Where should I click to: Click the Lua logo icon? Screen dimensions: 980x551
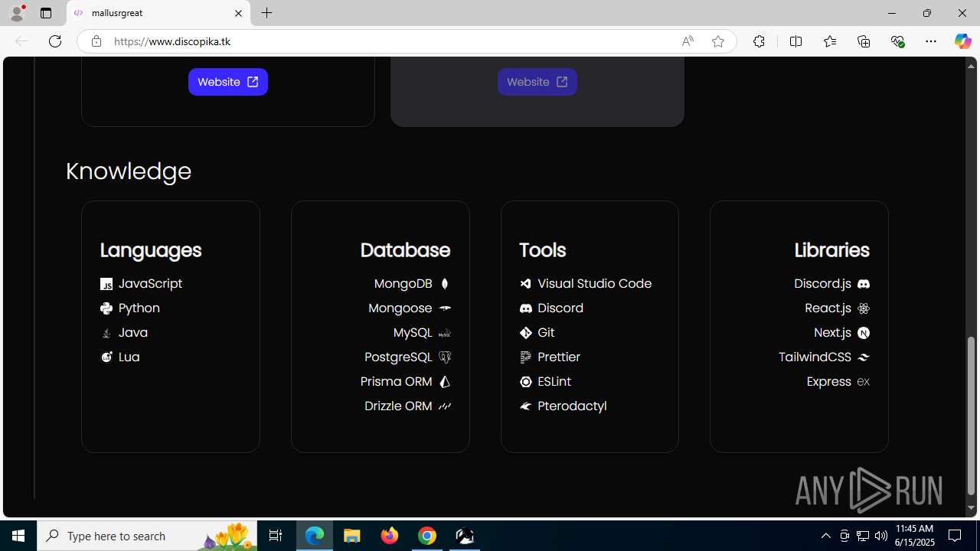[x=106, y=357]
